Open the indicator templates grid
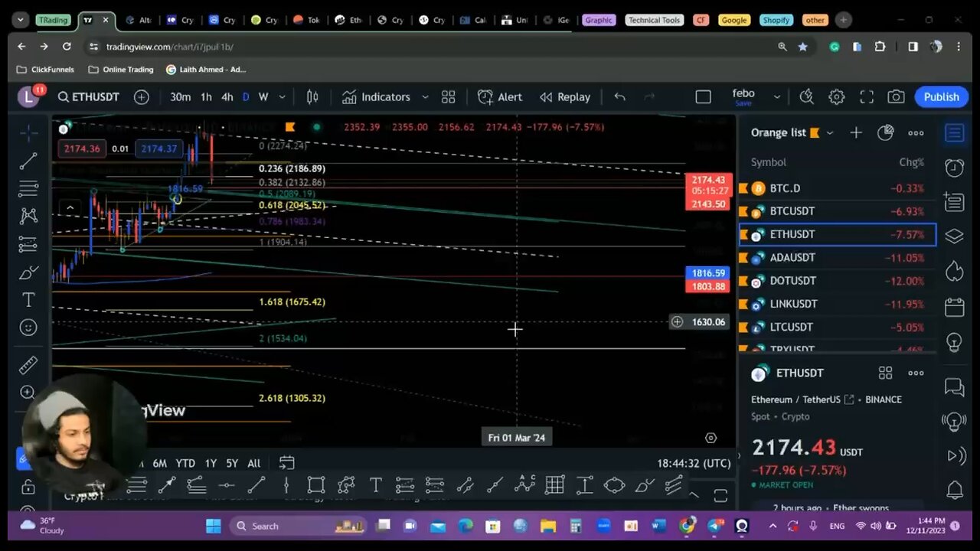The image size is (980, 551). (449, 97)
